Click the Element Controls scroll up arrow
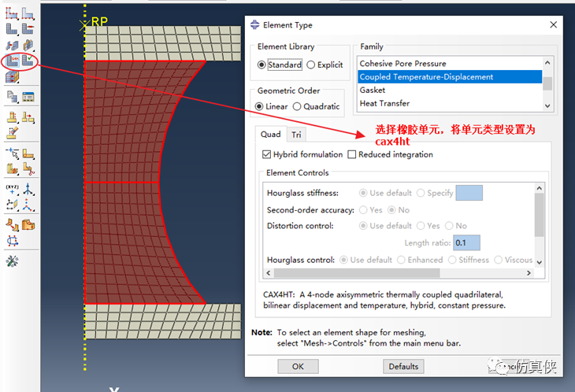The height and width of the screenshot is (392, 575). point(539,188)
